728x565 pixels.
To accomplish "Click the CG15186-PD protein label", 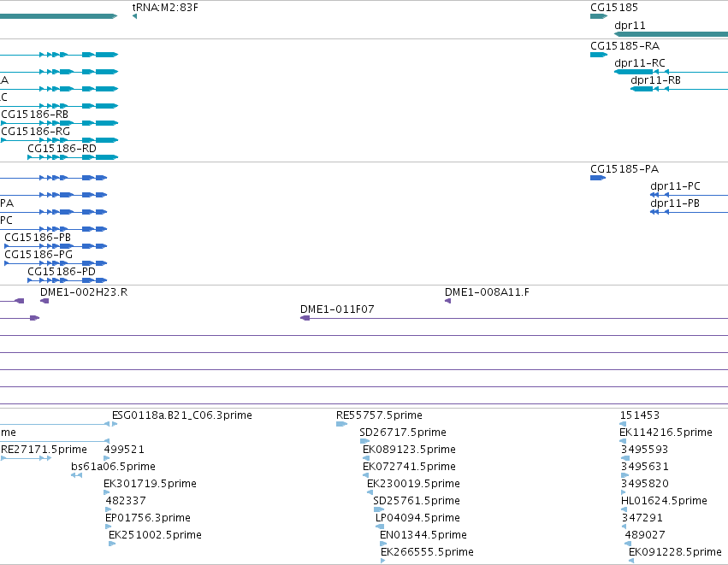I will click(x=62, y=271).
